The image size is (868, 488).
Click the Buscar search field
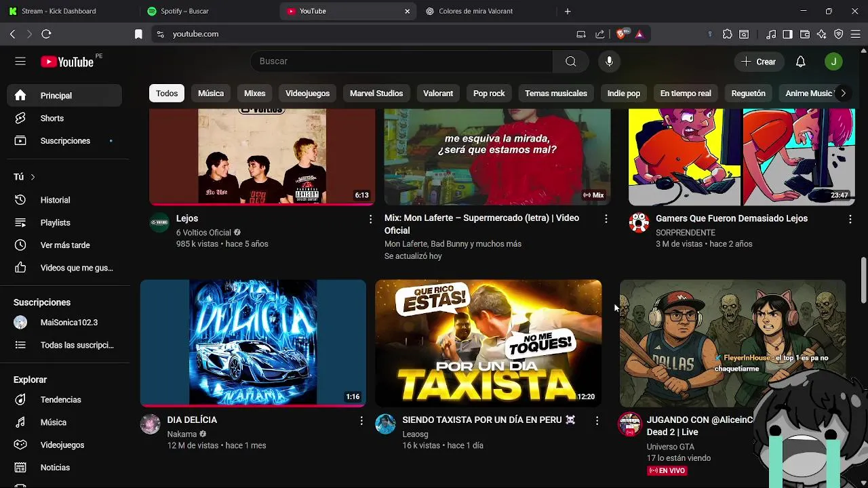tap(402, 62)
